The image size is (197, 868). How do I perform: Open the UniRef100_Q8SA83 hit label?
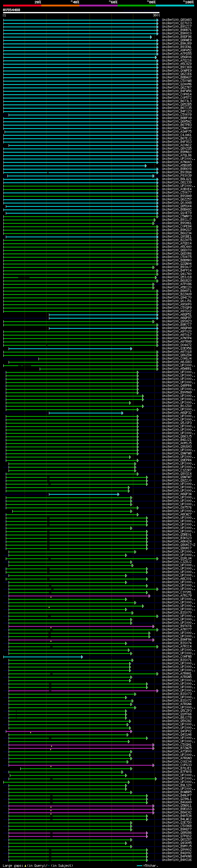(x=177, y=20)
